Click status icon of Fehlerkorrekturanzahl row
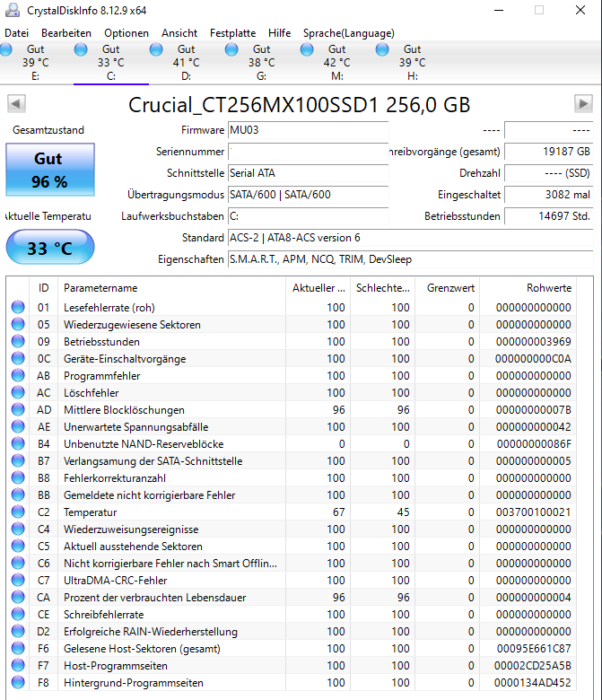This screenshot has width=602, height=700. (18, 477)
